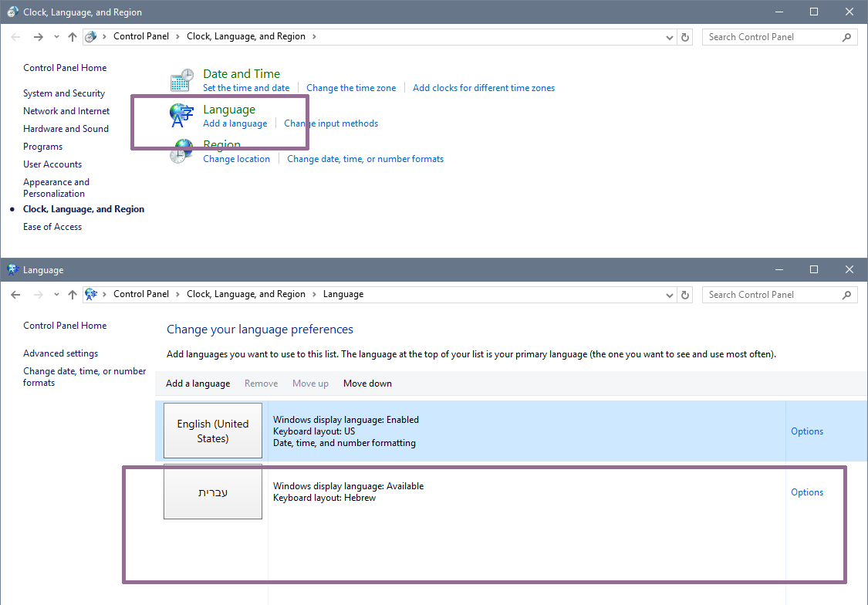Focus the Search Control Panel field in Language window
The image size is (868, 605).
[772, 295]
